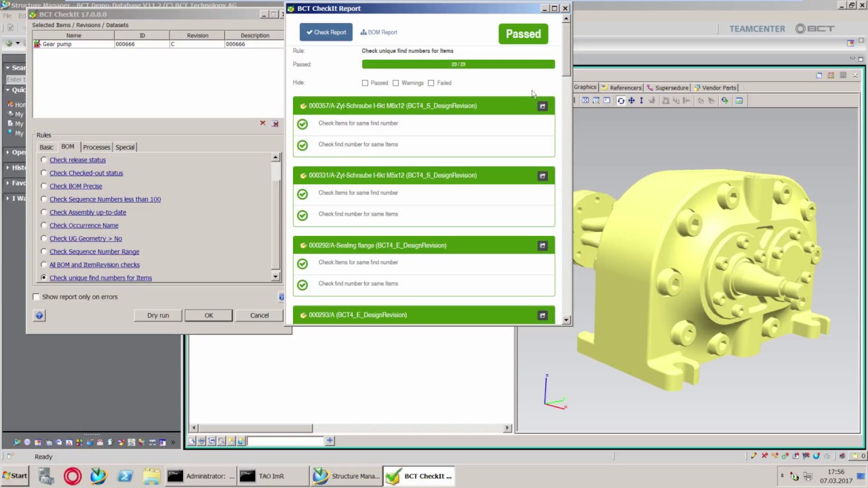Viewport: 868px width, 488px height.
Task: Open the external view icon for Sealing flange
Action: pos(542,245)
